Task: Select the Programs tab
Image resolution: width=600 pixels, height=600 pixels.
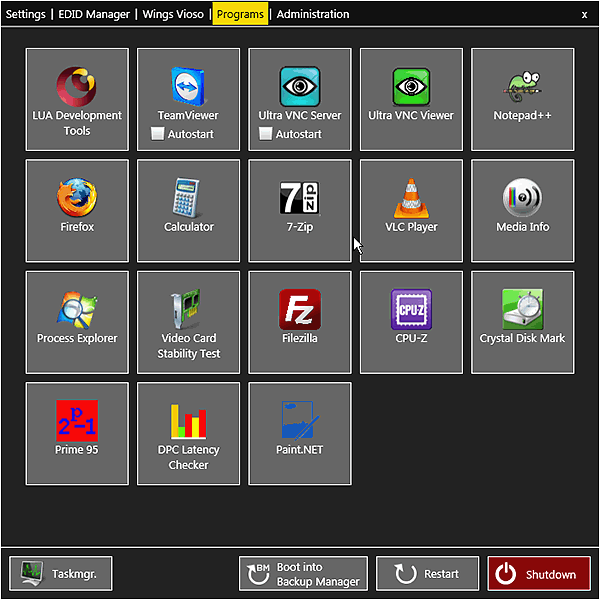Action: (240, 14)
